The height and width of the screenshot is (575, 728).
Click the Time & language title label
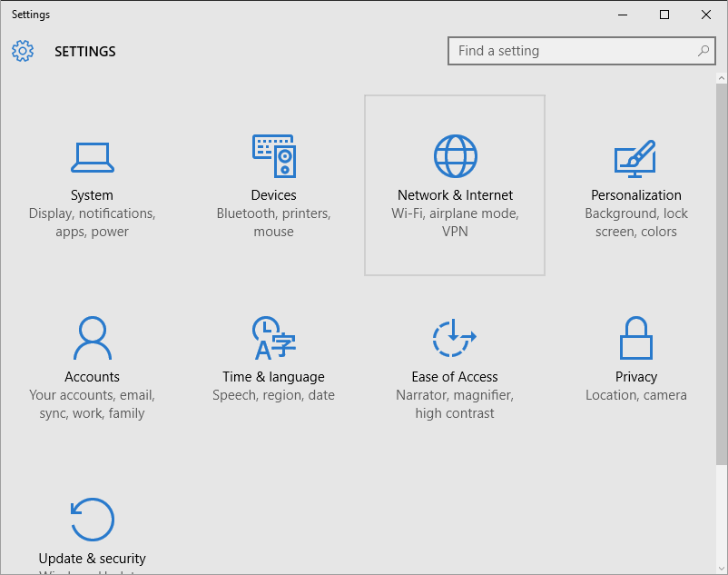pos(273,377)
